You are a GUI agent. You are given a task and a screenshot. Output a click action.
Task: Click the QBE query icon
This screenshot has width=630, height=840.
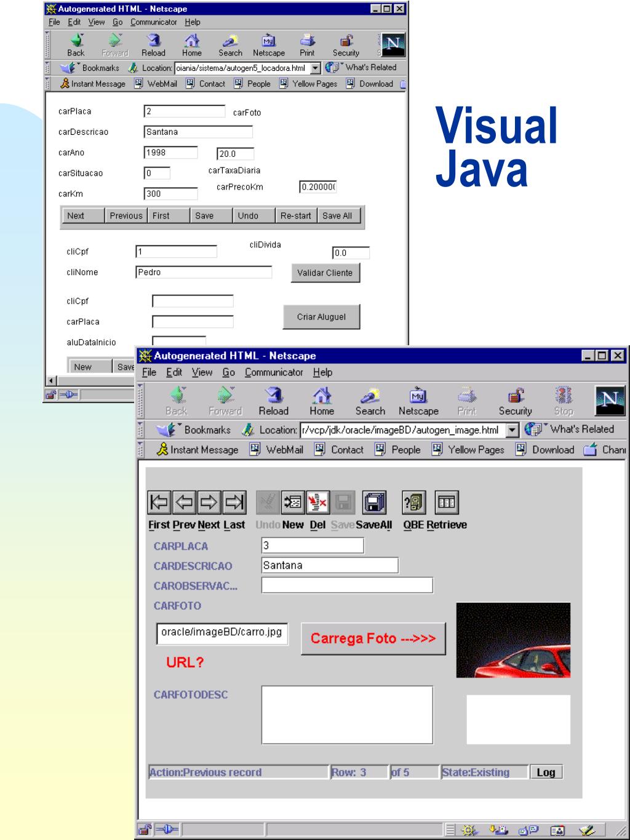click(x=413, y=502)
